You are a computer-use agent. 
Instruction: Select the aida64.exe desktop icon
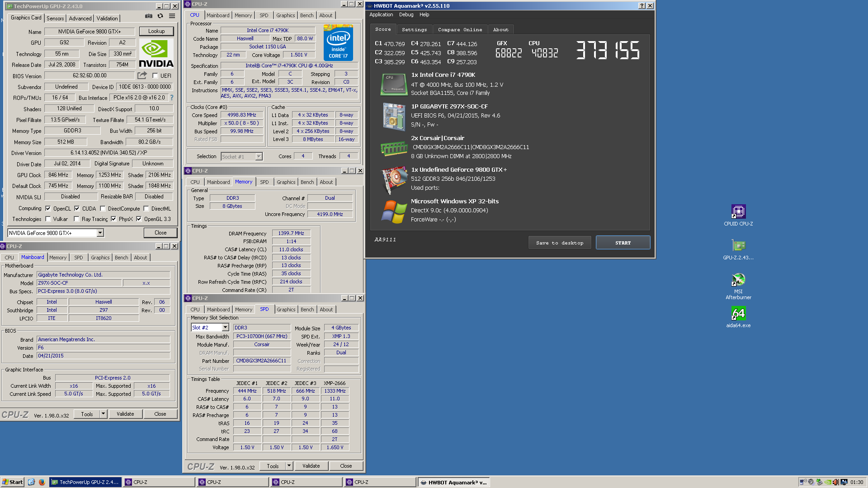point(738,317)
